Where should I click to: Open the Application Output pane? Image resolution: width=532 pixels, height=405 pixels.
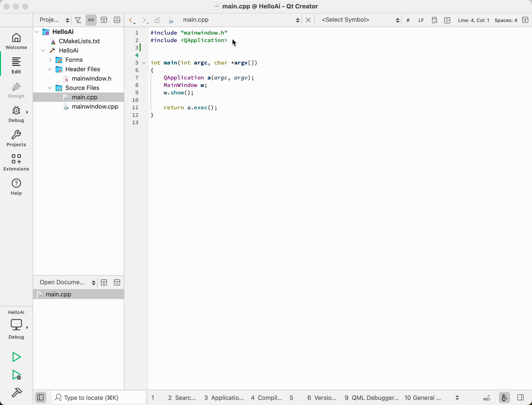point(223,398)
